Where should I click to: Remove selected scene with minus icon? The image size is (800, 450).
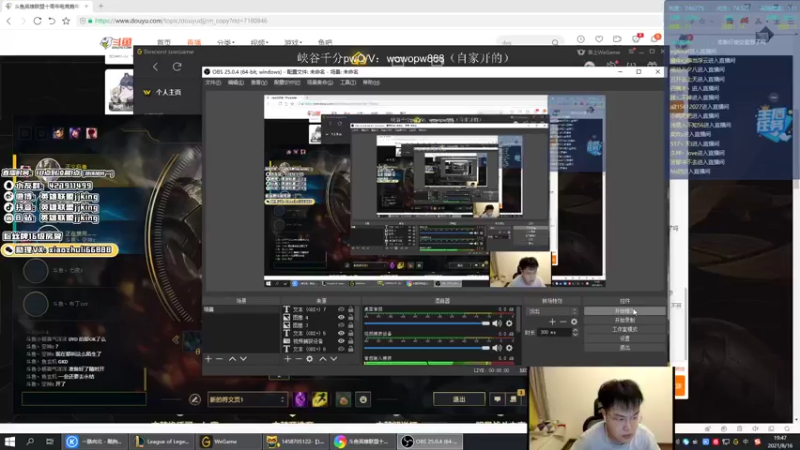click(x=219, y=359)
